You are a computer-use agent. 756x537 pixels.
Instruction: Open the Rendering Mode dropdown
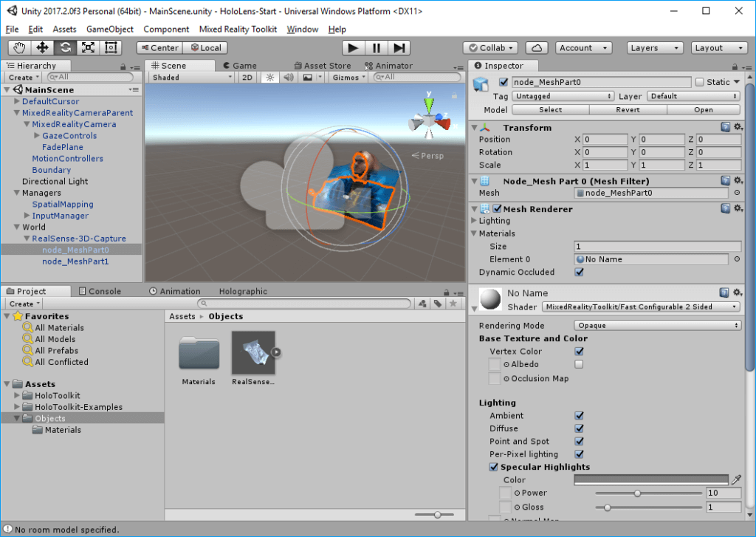click(656, 325)
